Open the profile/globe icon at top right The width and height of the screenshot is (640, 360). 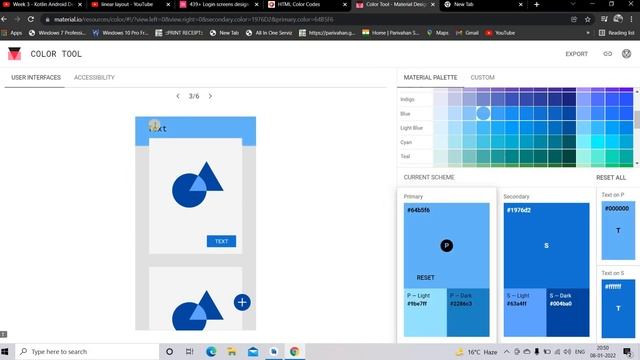click(627, 53)
